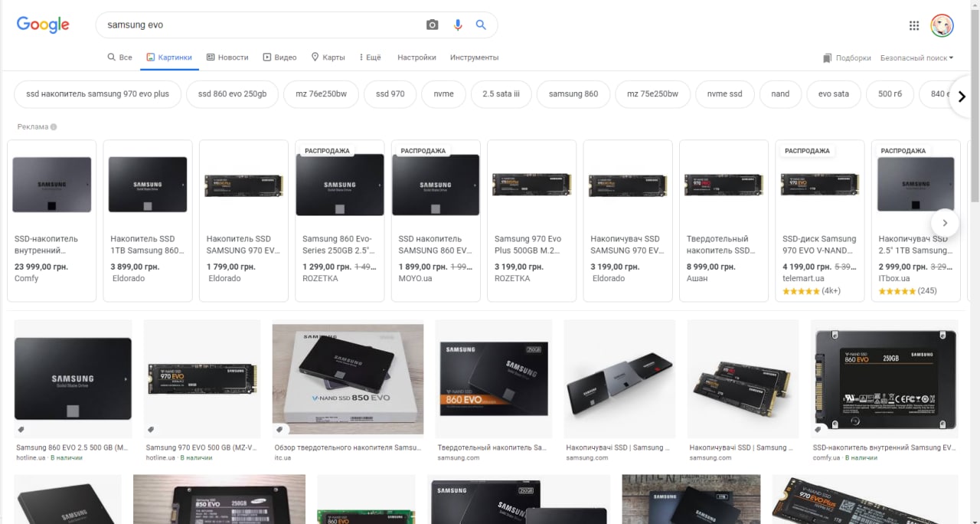Open the Подборки collections

(847, 57)
